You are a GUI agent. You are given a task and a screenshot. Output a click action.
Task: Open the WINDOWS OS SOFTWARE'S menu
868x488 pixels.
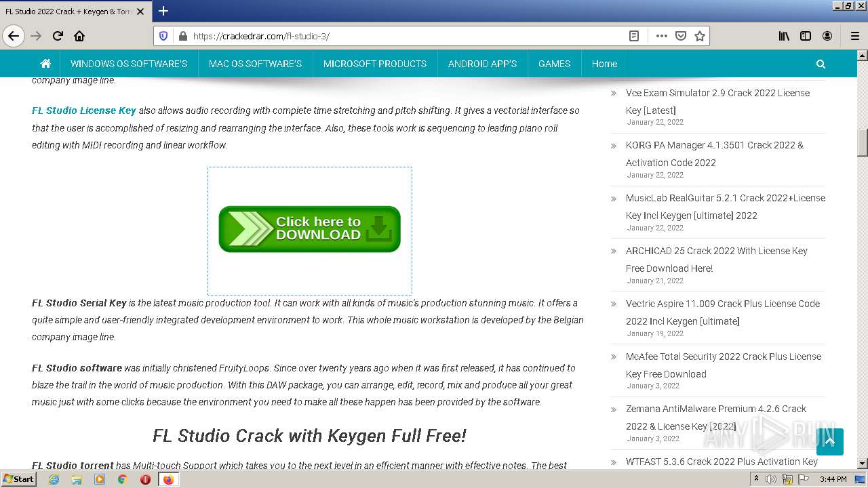129,64
